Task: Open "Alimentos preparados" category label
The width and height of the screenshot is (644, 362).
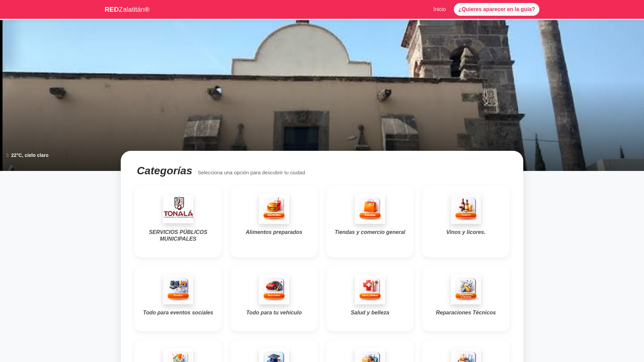Action: (274, 232)
